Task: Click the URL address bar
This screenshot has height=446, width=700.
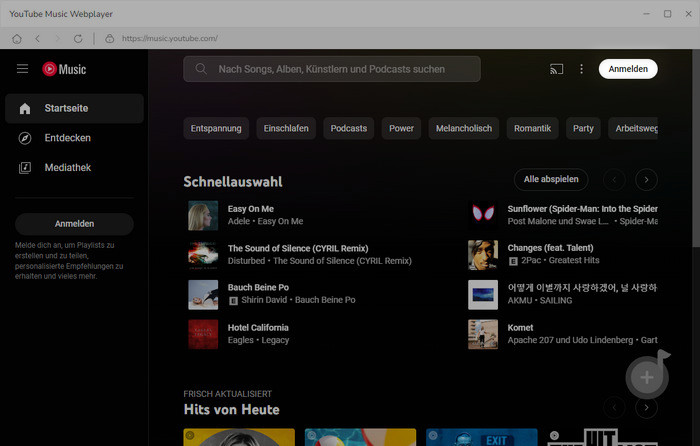Action: tap(170, 39)
